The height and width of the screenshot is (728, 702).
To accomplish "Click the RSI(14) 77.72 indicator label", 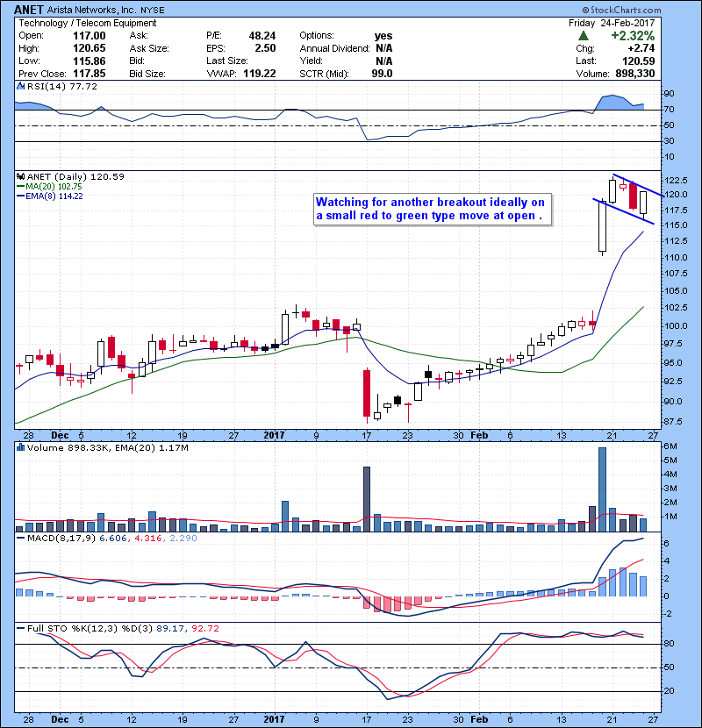I will point(62,86).
